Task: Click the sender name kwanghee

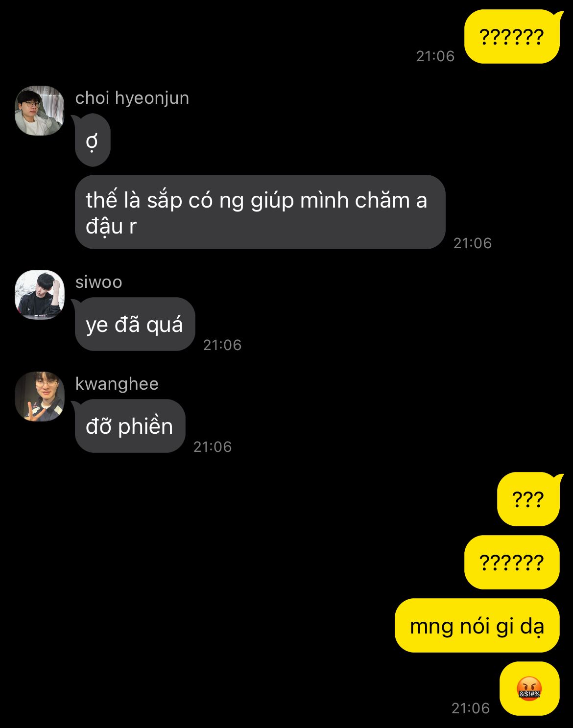Action: (x=117, y=384)
